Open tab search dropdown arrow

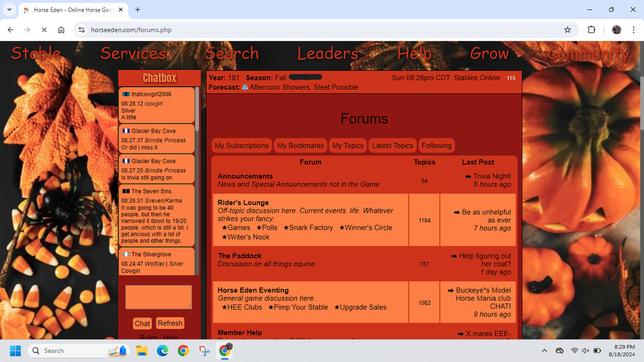coord(9,10)
